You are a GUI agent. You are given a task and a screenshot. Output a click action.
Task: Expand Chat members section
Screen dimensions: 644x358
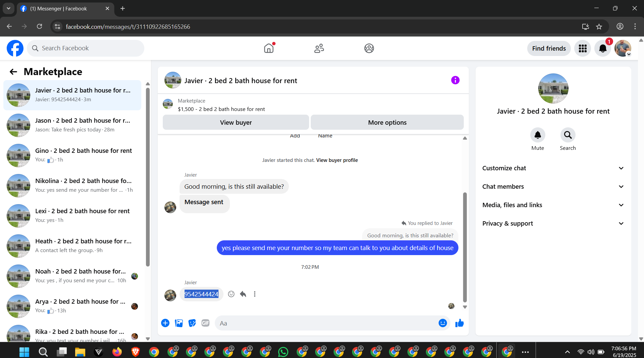(x=553, y=187)
